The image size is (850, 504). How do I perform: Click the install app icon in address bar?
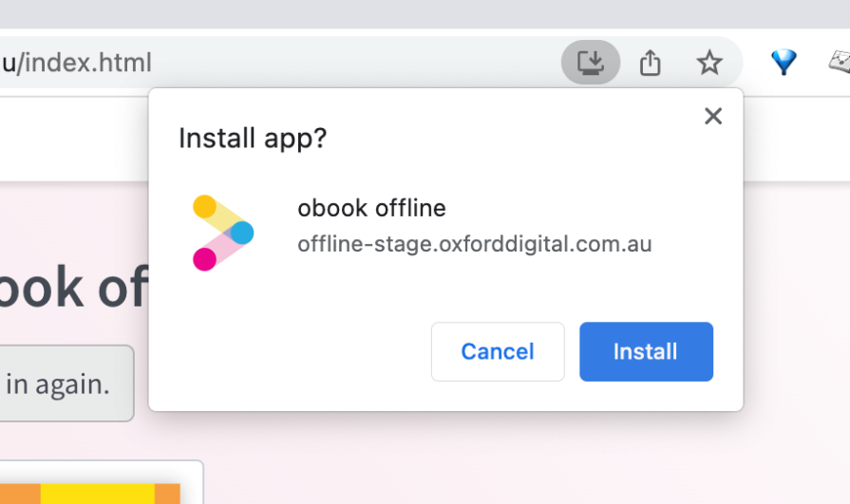pos(591,63)
